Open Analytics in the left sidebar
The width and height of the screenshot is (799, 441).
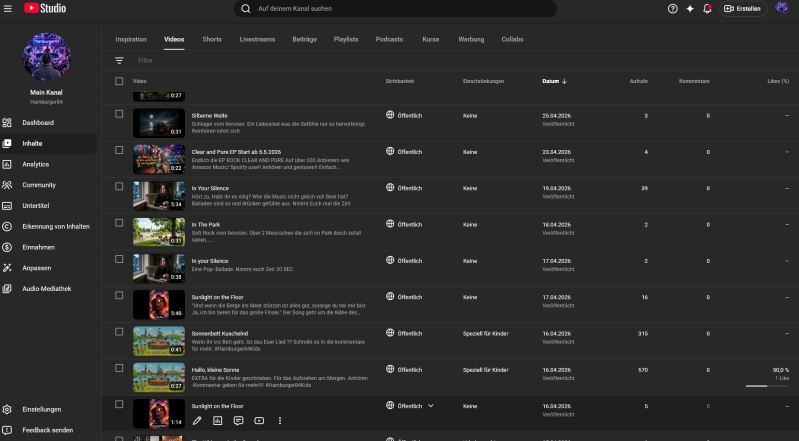point(35,164)
